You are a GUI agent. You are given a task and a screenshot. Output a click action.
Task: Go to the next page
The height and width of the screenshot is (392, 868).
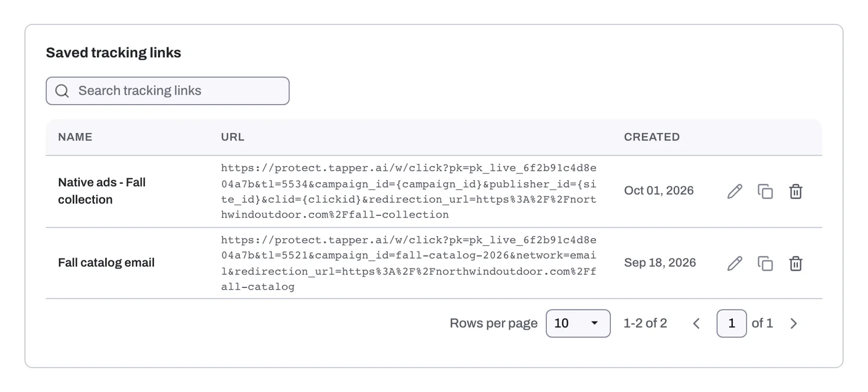[794, 324]
